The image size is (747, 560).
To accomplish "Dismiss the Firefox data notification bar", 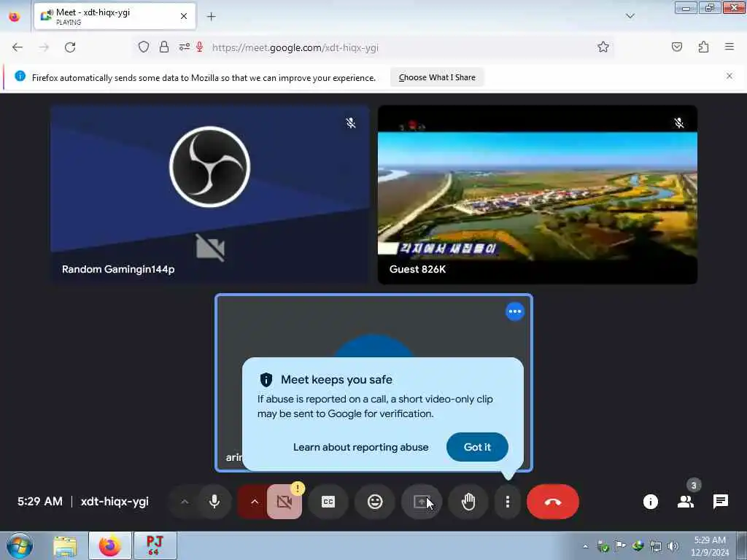I will click(x=729, y=76).
